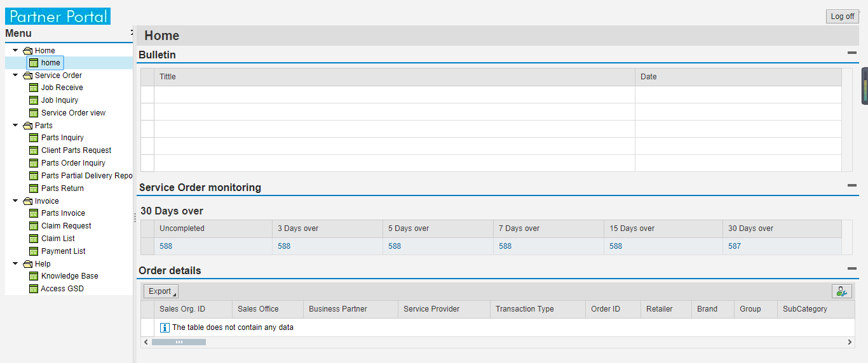Collapse the Help tree node
Viewport: 868px width, 363px height.
coord(15,263)
